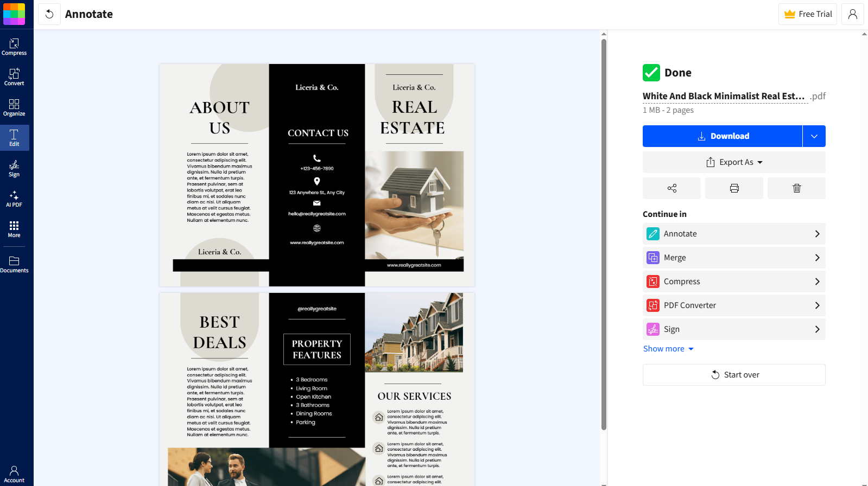Click the document preview scrollbar
Viewport: 868px width, 486px height.
[604, 234]
